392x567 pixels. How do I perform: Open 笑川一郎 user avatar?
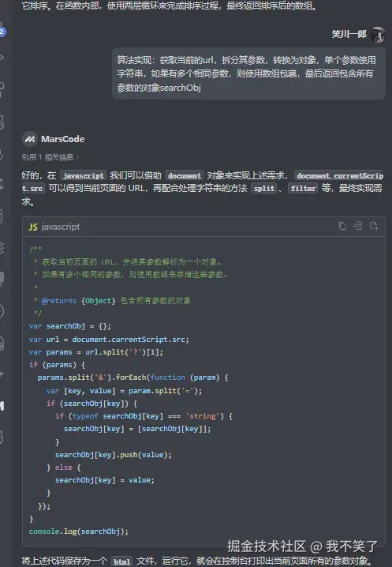pyautogui.click(x=378, y=35)
